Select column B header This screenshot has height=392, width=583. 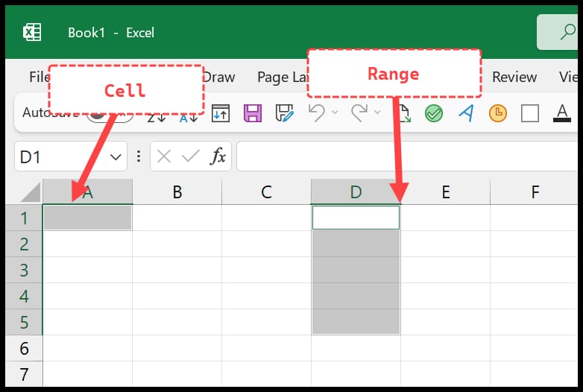177,192
